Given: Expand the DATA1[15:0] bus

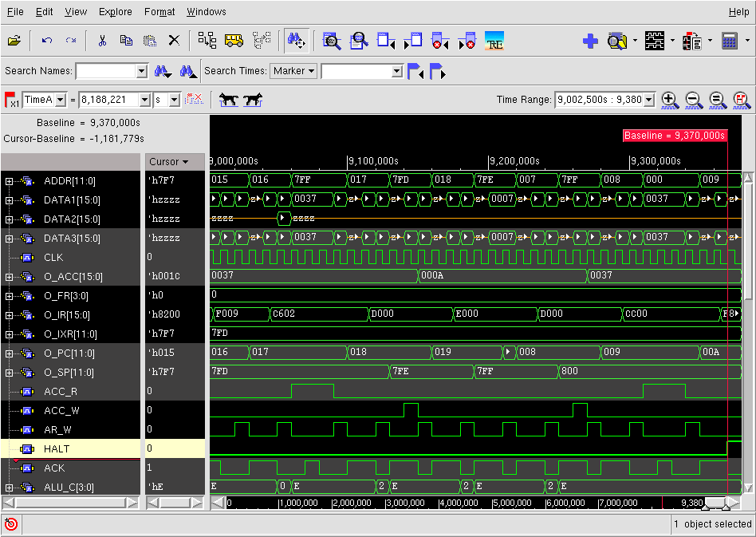Looking at the screenshot, I should tap(9, 200).
